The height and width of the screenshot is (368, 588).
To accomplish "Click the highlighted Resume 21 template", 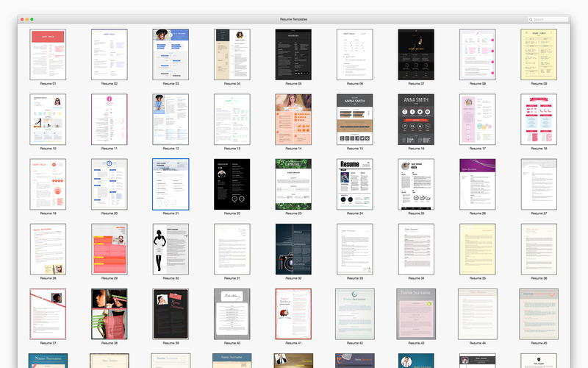I will 171,185.
